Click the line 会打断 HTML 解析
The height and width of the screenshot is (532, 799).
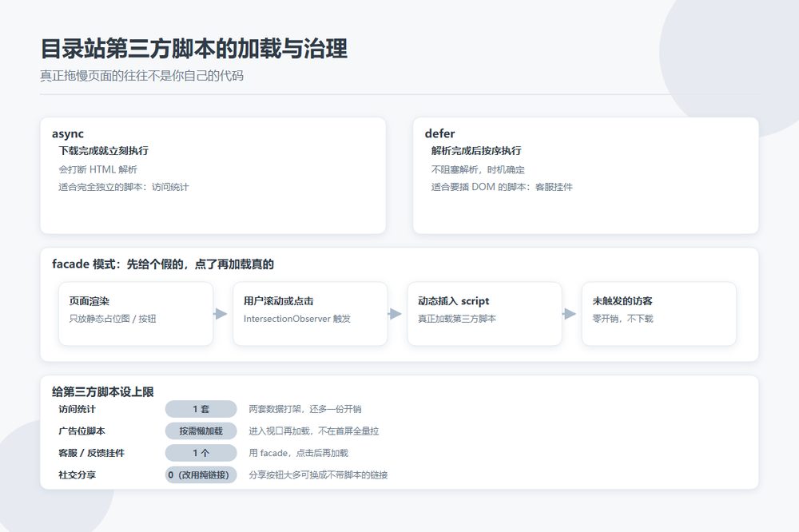coord(97,169)
